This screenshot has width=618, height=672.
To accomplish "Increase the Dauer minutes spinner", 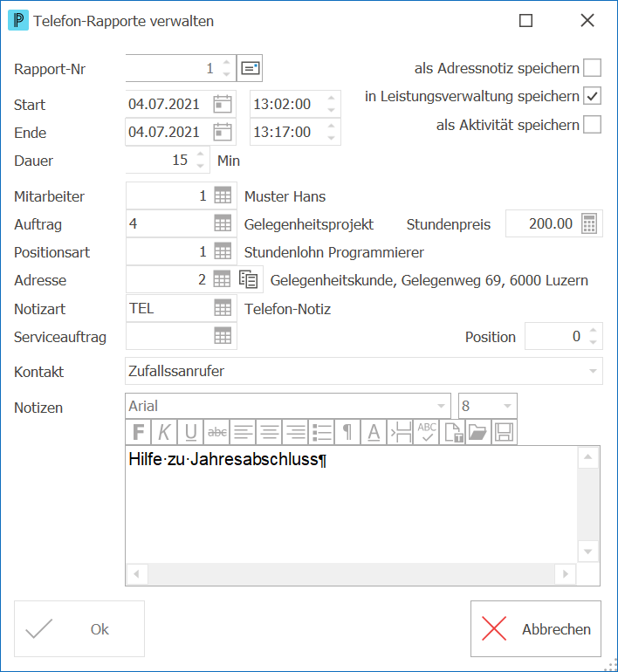I will (x=200, y=154).
